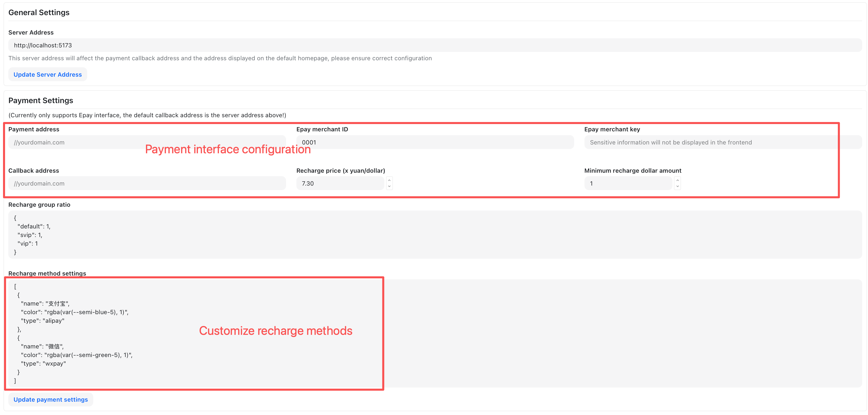Click the "svip": 1 line in ratio

pos(30,235)
